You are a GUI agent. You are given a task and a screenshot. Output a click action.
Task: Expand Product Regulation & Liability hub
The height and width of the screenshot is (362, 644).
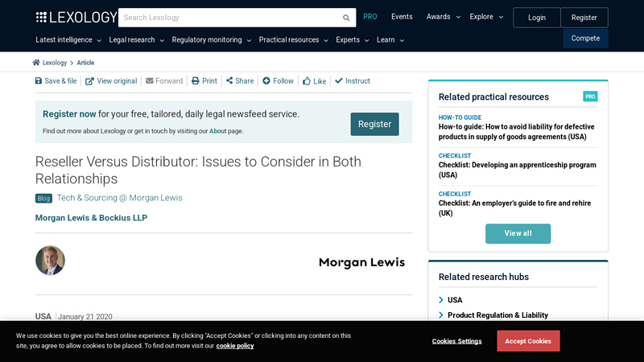(441, 315)
